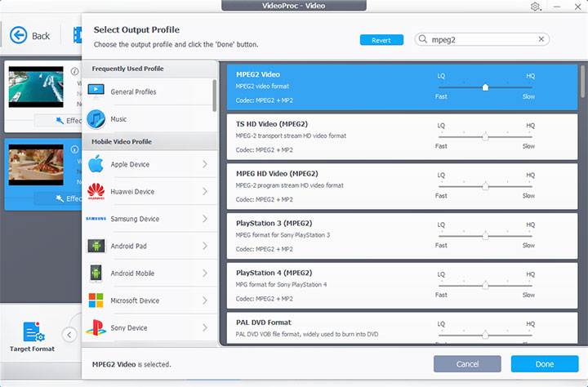Select the food video thumbnail
Image resolution: width=588 pixels, height=387 pixels.
(36, 165)
